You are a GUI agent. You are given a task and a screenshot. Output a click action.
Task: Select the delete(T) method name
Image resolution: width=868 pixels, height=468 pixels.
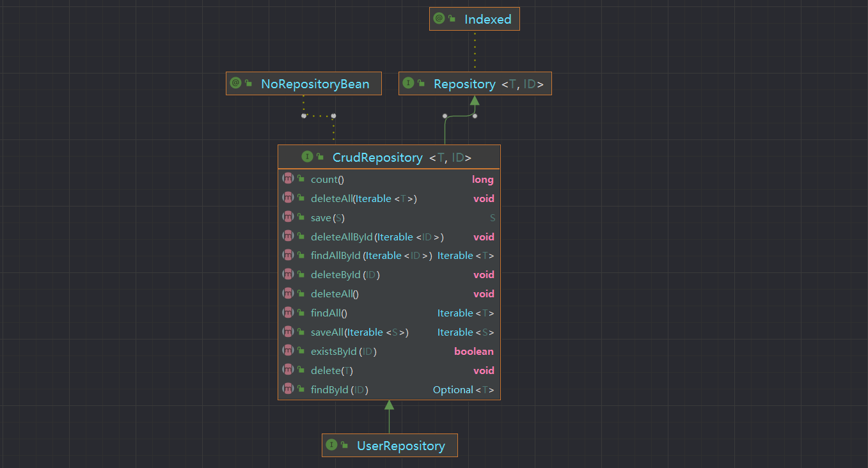(x=332, y=371)
